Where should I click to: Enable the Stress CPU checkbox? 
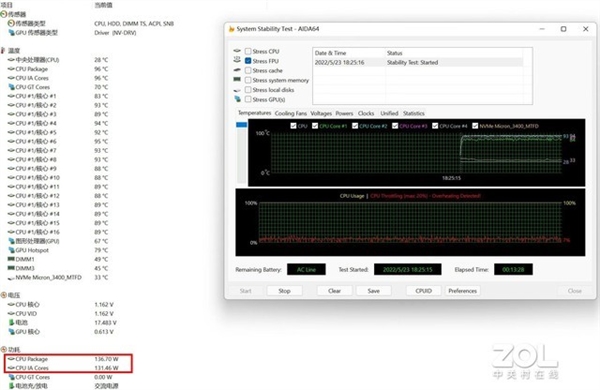point(248,51)
